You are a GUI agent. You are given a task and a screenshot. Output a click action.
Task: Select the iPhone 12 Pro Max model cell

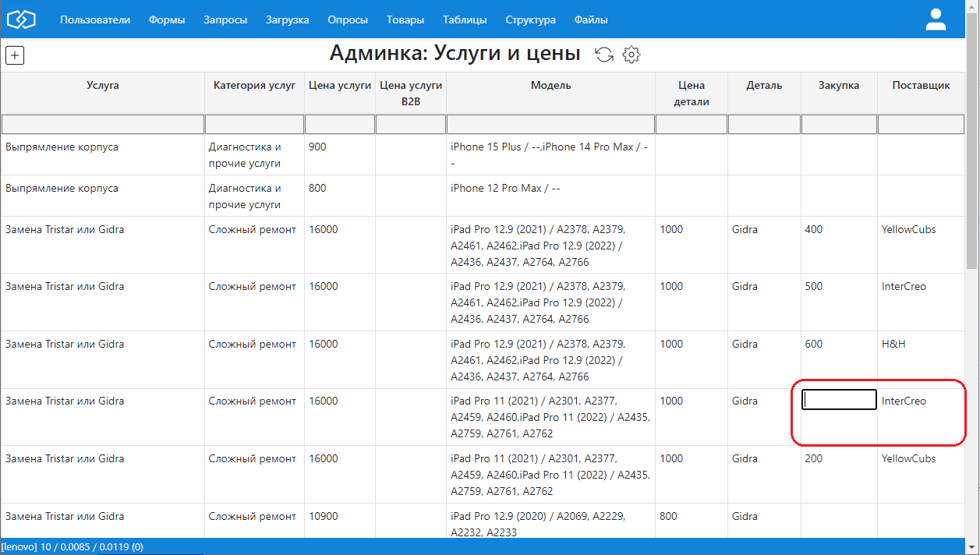[550, 196]
